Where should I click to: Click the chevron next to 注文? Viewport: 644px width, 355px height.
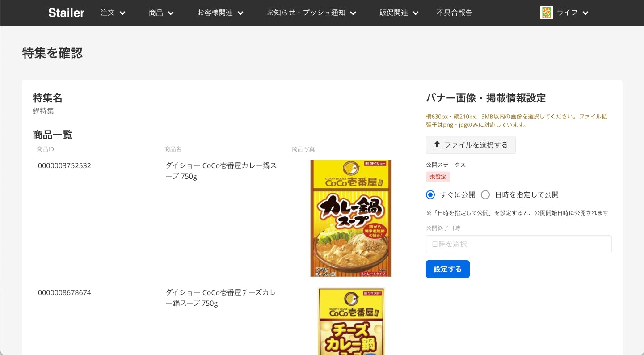pyautogui.click(x=123, y=13)
